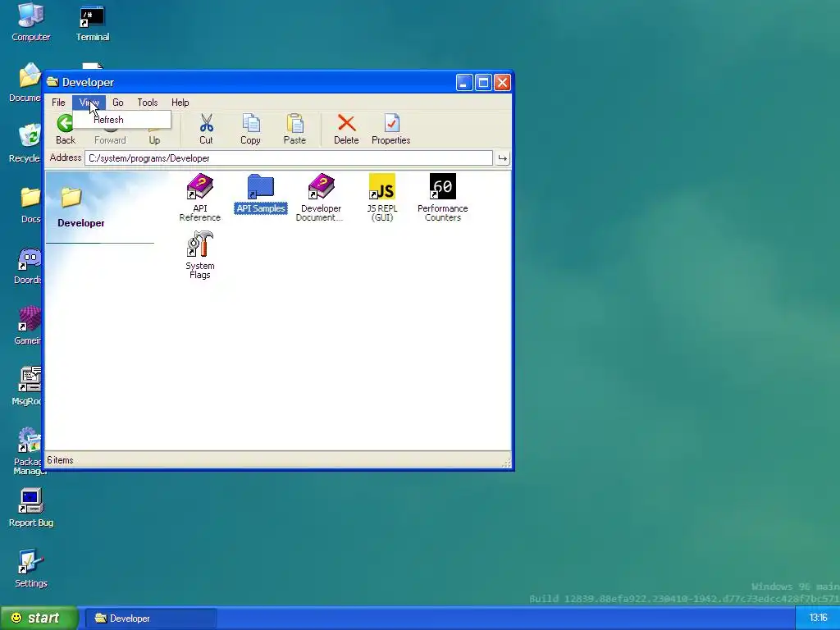Screen dimensions: 840x630
Task: Minimize the Developer window
Action: pos(464,83)
